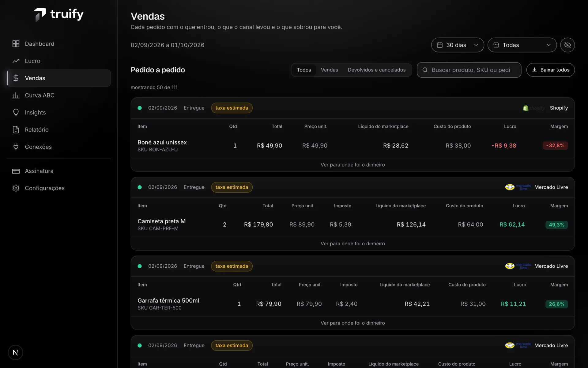This screenshot has width=588, height=368.
Task: Focus the Buscar produto, SKU search field
Action: click(469, 70)
